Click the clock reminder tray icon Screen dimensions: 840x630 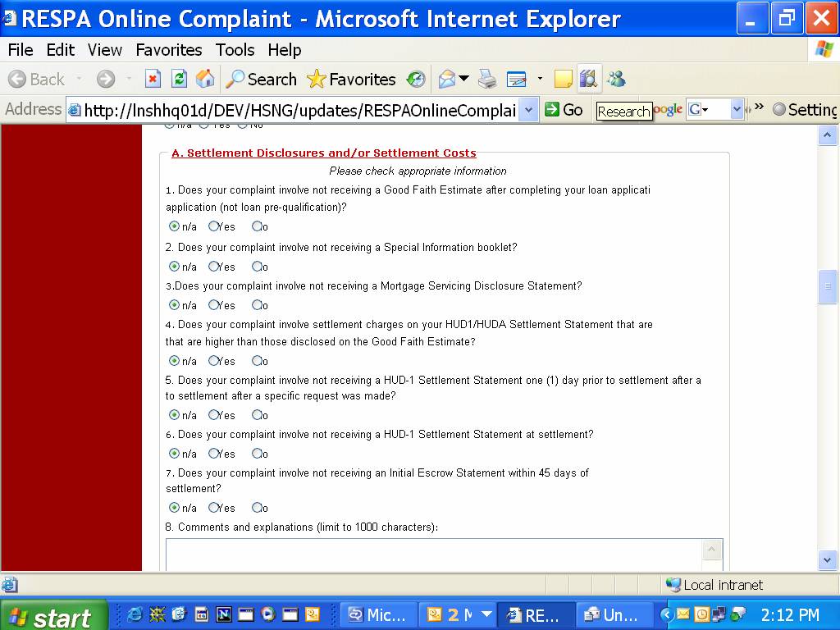pos(701,614)
